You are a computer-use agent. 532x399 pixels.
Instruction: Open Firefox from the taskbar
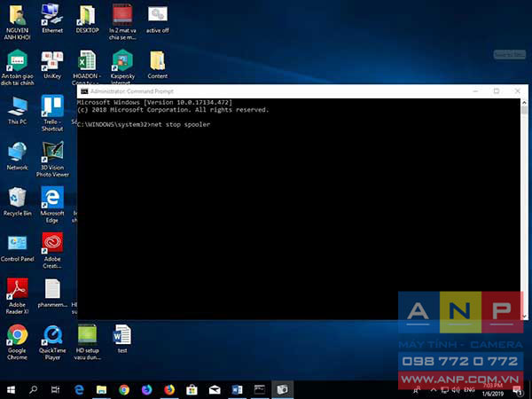[169, 390]
